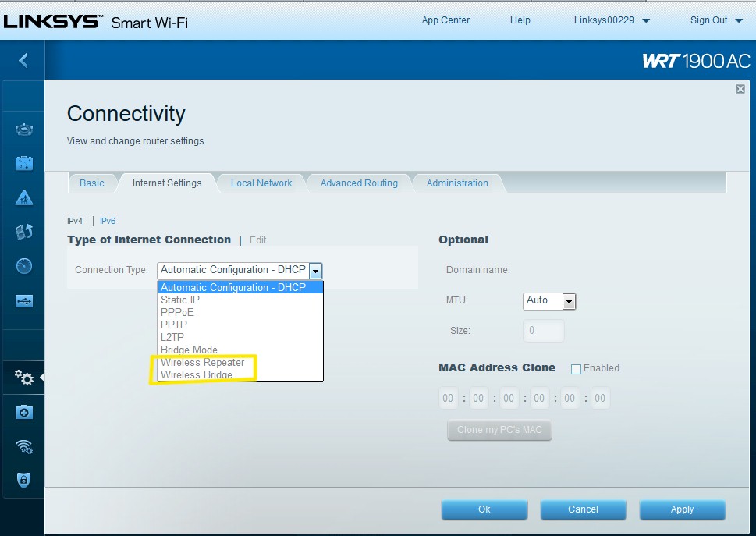Open Wireless settings Wi-Fi gear icon
The height and width of the screenshot is (536, 756).
click(x=23, y=446)
